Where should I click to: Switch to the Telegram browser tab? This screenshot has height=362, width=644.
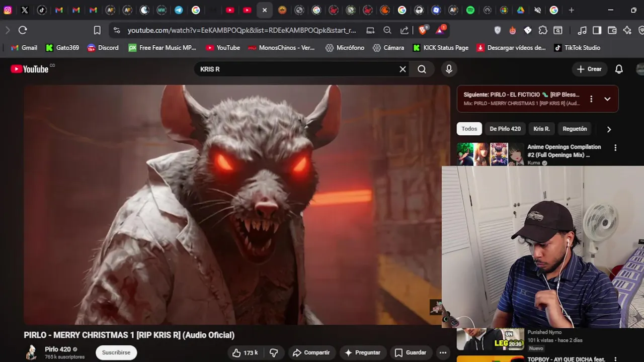click(x=179, y=10)
